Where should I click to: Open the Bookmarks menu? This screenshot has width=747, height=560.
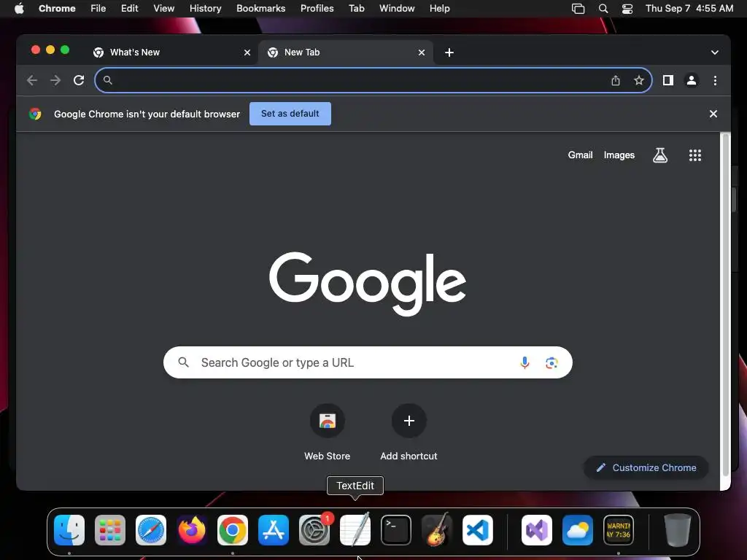(260, 9)
